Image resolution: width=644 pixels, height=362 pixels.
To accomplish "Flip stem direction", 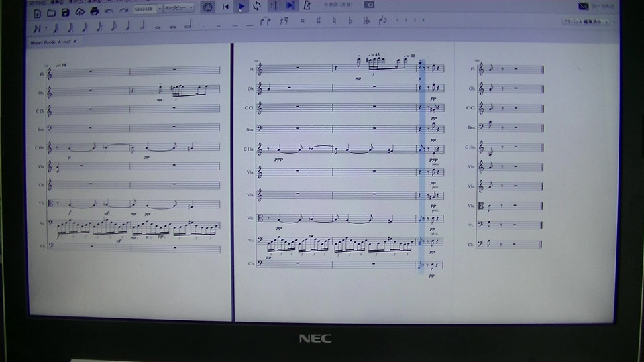I will click(383, 20).
